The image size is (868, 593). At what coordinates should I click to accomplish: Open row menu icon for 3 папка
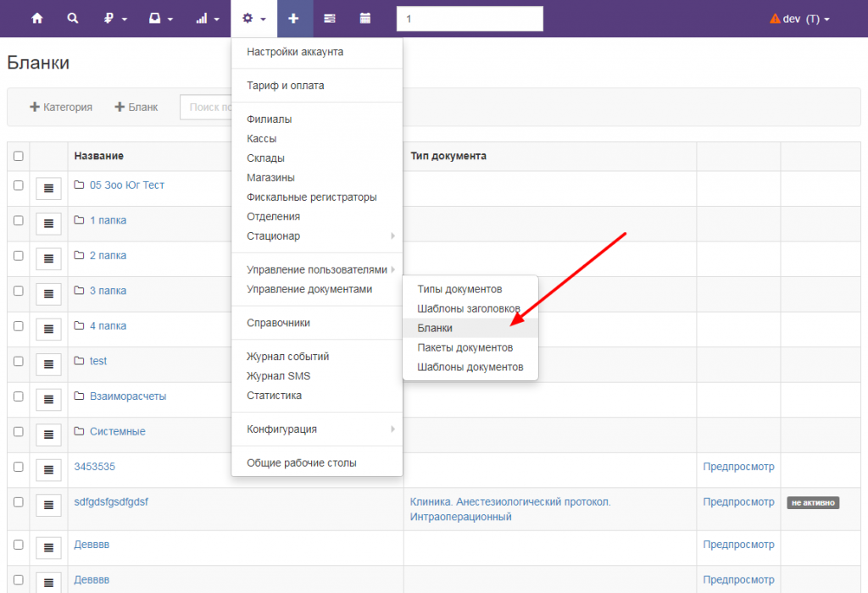tap(48, 294)
